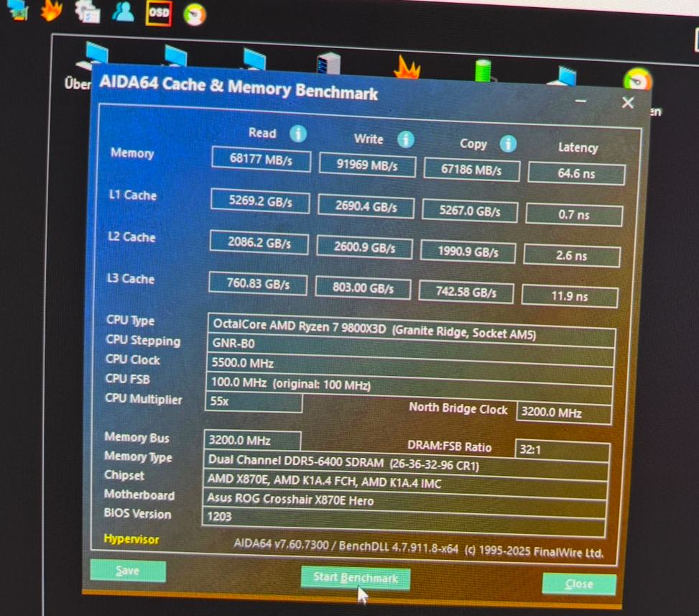The image size is (699, 616).
Task: Minimize the AIDA64 benchmark dialog
Action: pyautogui.click(x=580, y=101)
